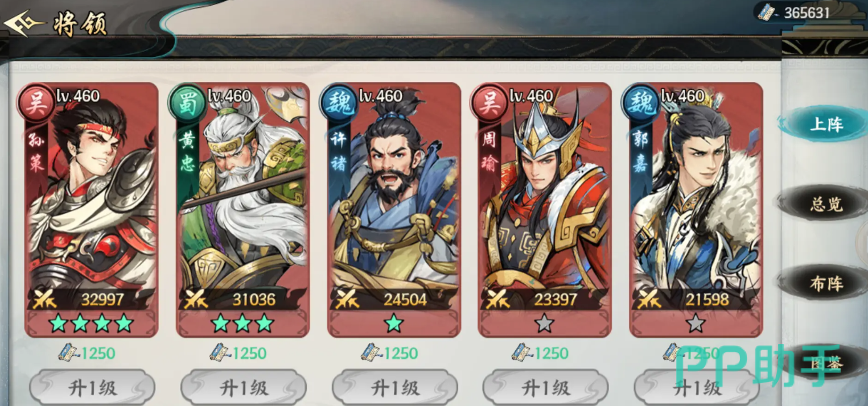The width and height of the screenshot is (868, 406).
Task: Tap 升1级 below 周瑜 card
Action: point(545,388)
